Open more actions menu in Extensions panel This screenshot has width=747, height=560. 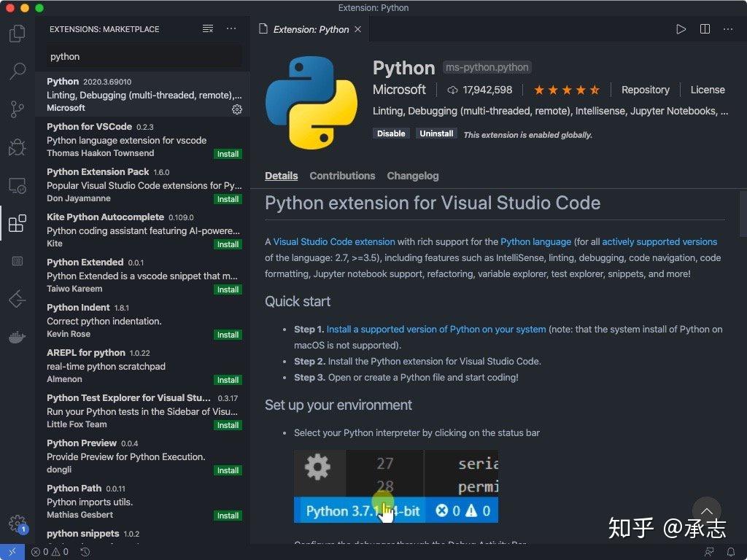pyautogui.click(x=231, y=28)
